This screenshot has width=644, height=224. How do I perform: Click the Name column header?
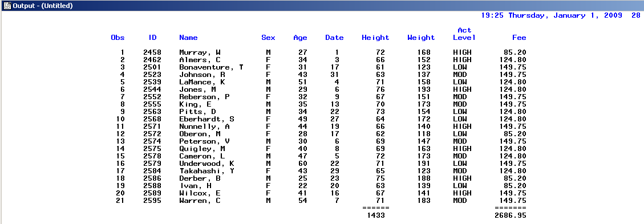click(188, 38)
